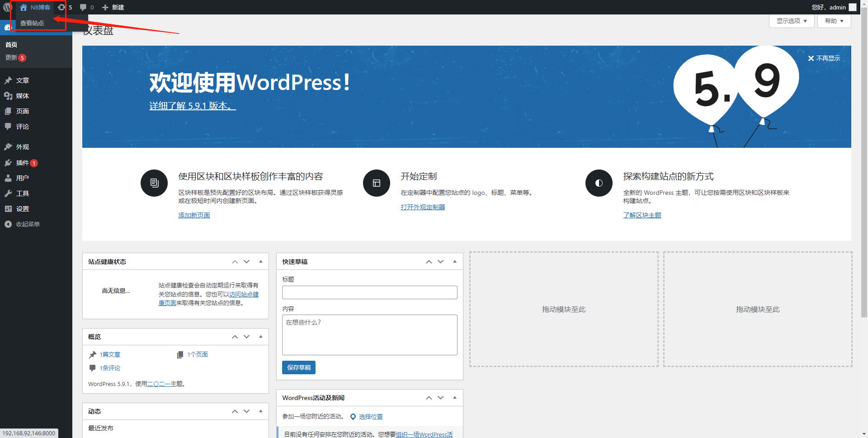Open the updates icon with count 5
Image resolution: width=868 pixels, height=438 pixels.
[65, 7]
